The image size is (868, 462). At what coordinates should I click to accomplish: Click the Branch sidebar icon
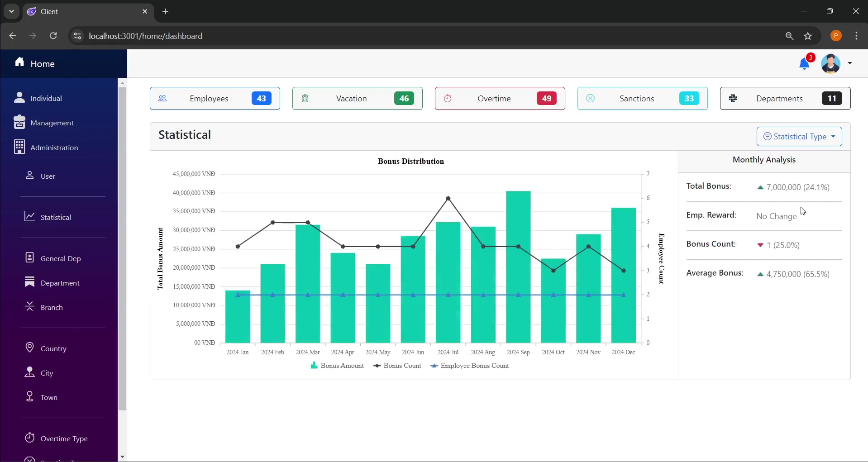pos(29,307)
